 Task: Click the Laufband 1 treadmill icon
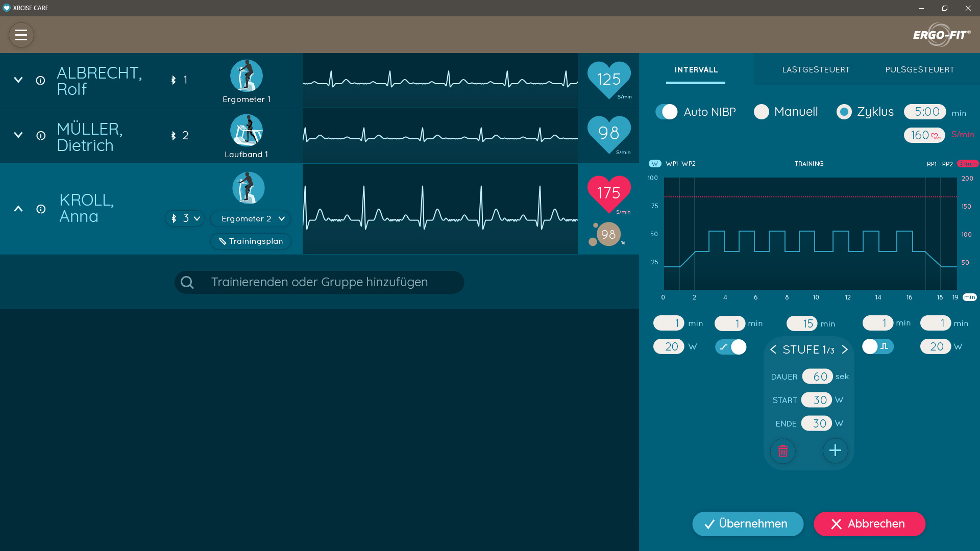247,131
